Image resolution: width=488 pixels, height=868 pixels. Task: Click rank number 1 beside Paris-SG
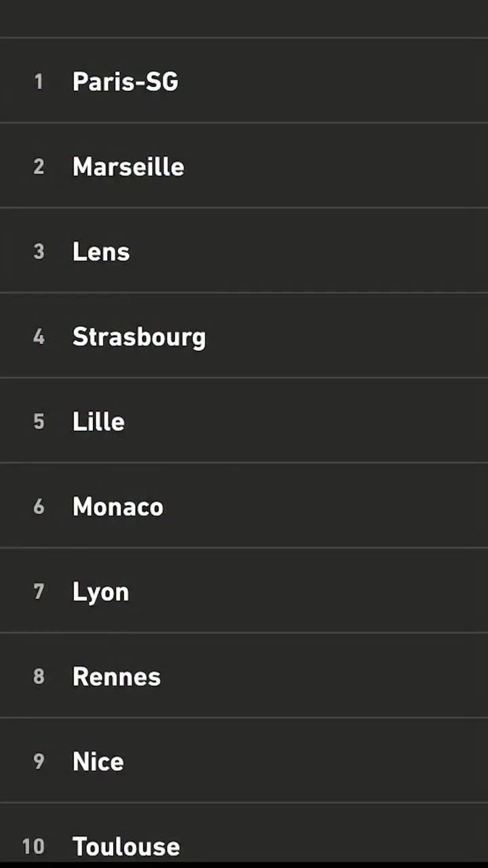coord(39,82)
